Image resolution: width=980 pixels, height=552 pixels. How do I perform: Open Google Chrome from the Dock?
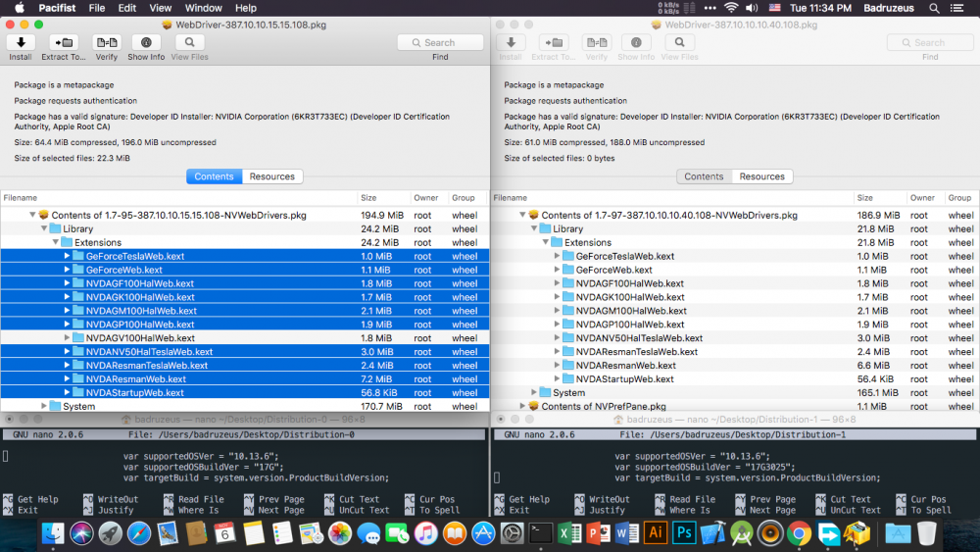[x=800, y=533]
